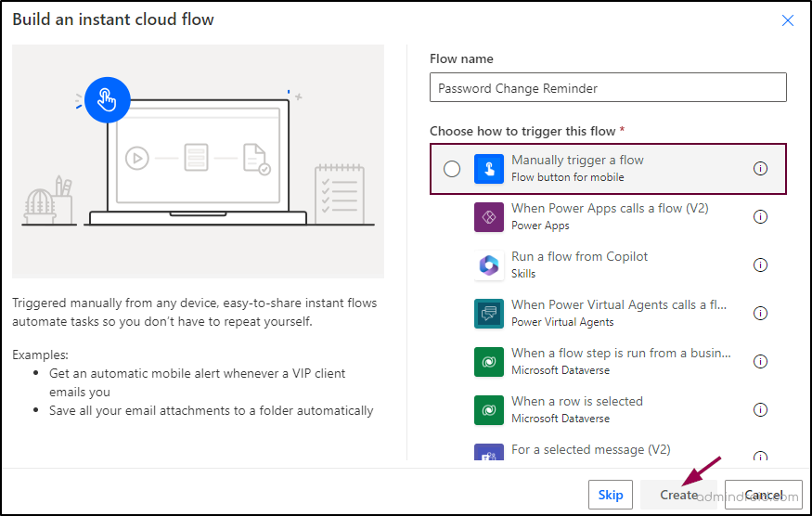Show info for Power Apps V2 trigger

point(760,217)
